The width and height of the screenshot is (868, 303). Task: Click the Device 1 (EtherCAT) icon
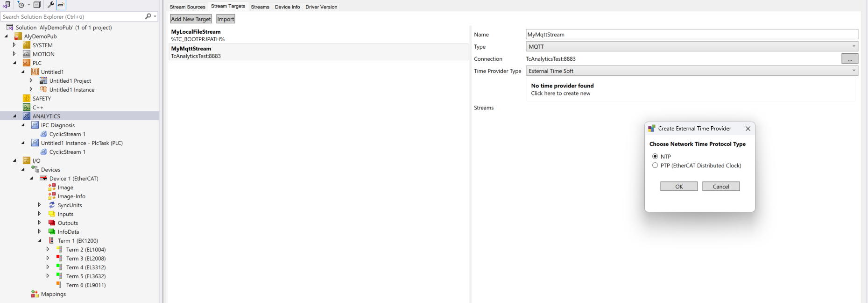pos(43,178)
